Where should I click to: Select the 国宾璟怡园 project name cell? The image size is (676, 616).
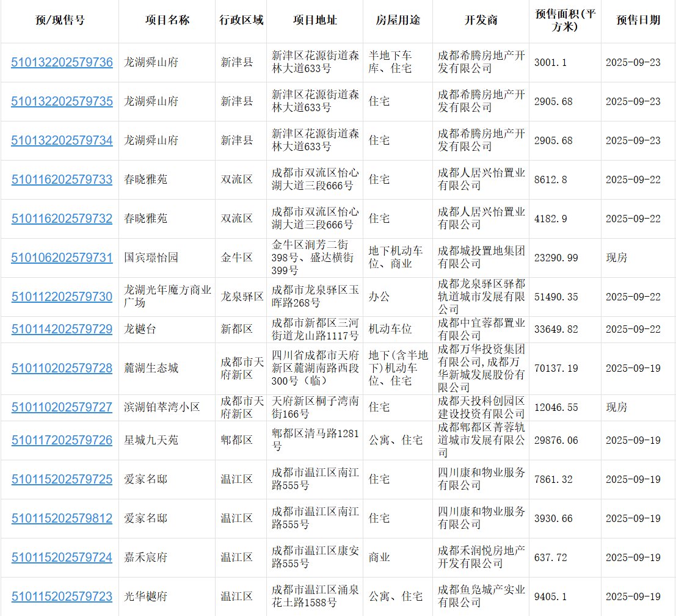151,258
